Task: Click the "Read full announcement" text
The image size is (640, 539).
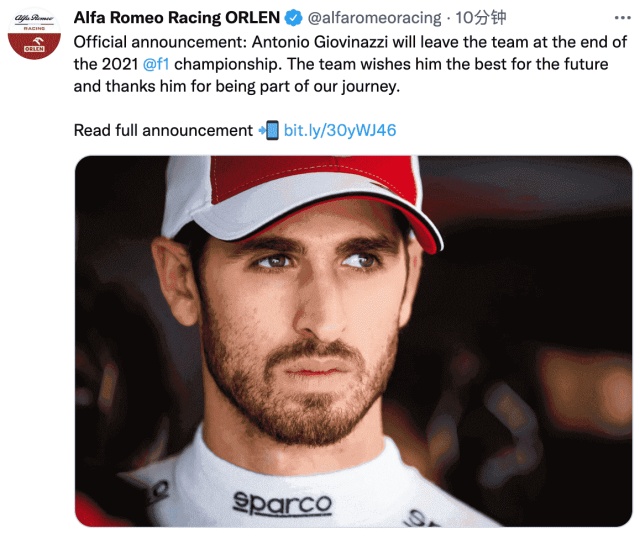Action: tap(163, 130)
